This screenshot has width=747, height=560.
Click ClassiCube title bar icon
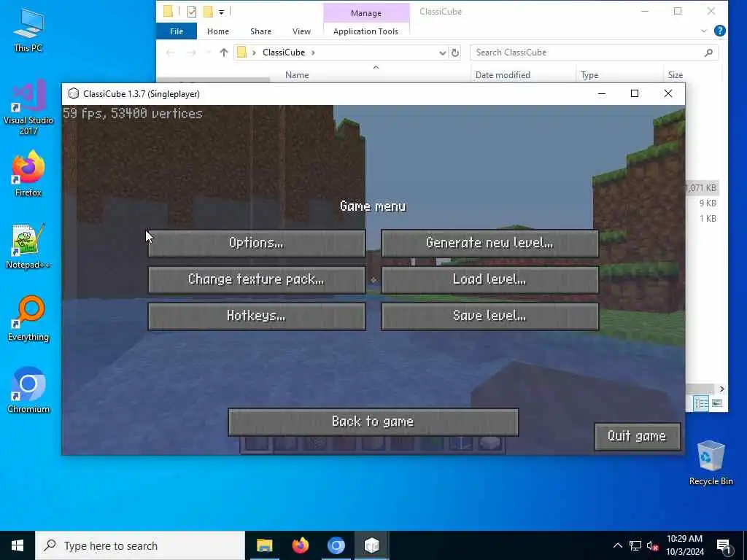coord(73,94)
